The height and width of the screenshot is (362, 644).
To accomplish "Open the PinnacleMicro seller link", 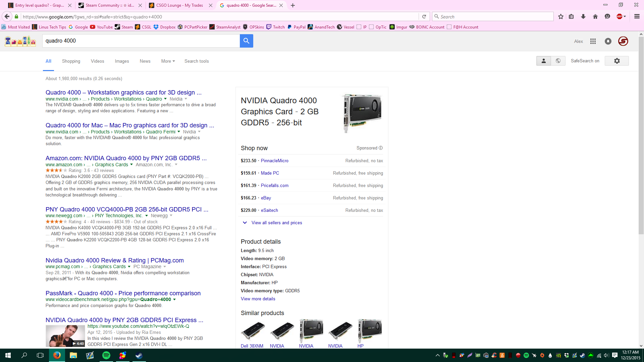I will [x=274, y=161].
